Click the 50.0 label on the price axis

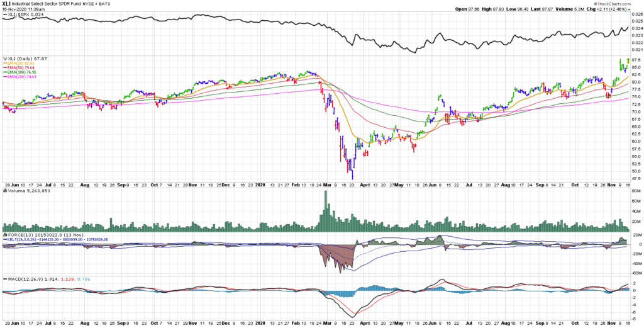pos(636,171)
